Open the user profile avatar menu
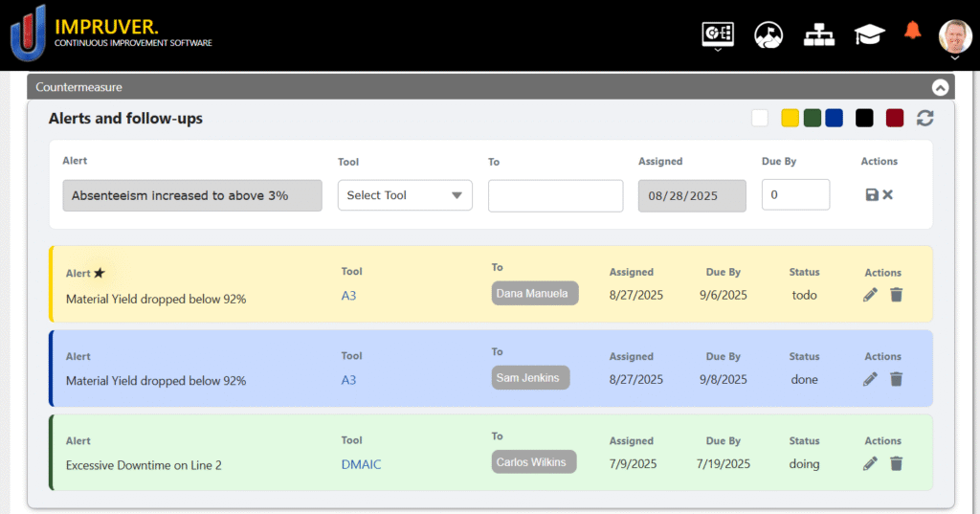This screenshot has width=980, height=514. pyautogui.click(x=954, y=36)
